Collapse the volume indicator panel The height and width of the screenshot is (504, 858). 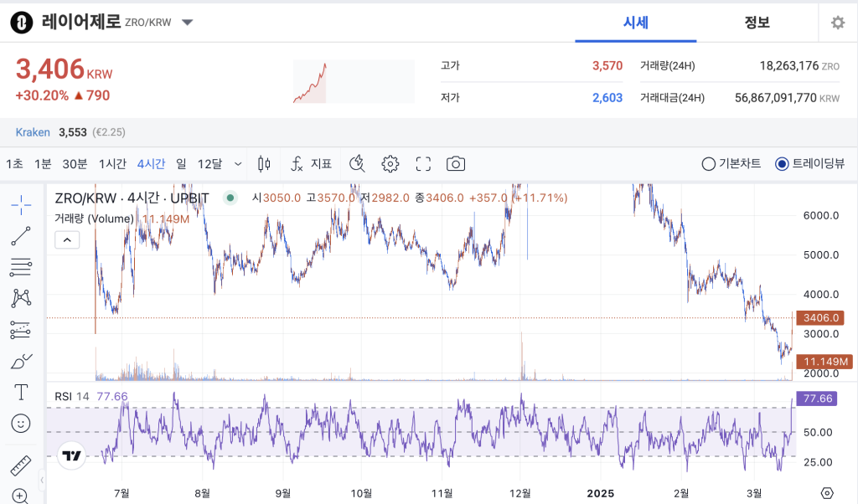tap(67, 239)
